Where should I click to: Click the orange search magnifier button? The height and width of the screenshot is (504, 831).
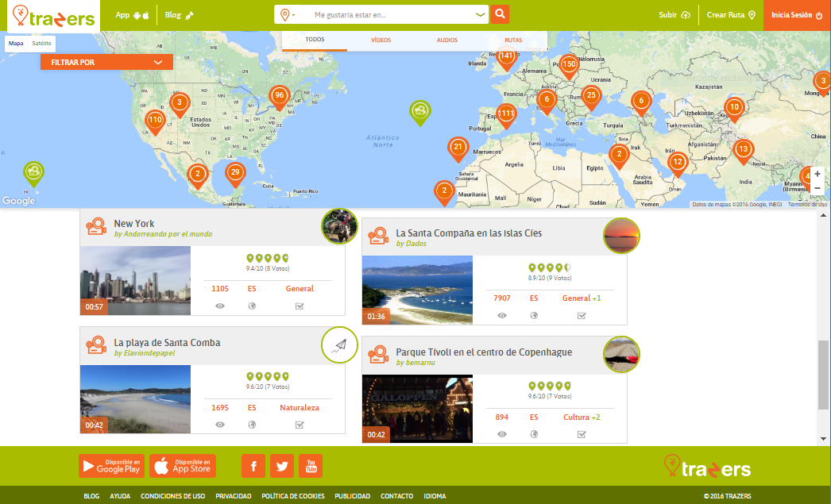click(500, 14)
